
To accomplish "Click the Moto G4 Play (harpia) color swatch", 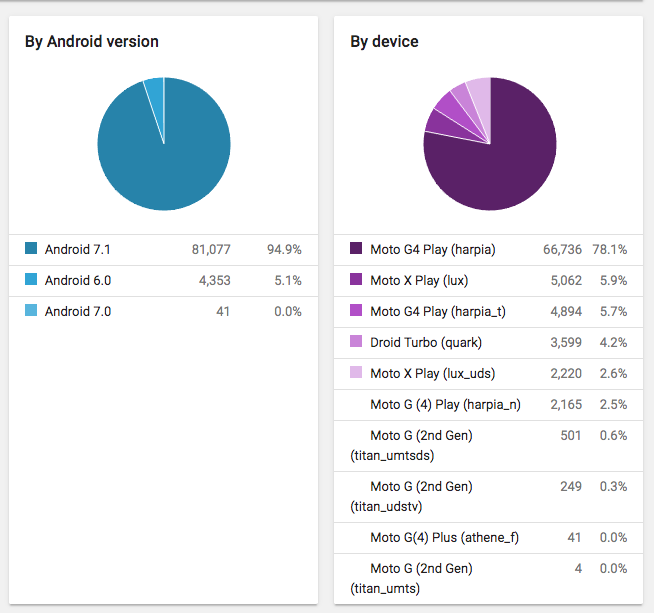I will click(356, 249).
